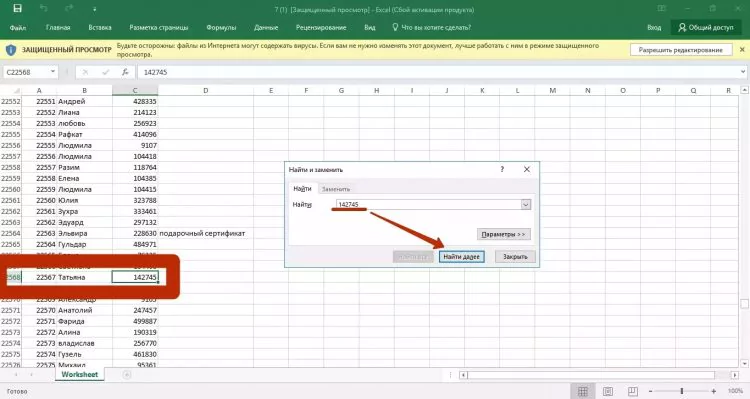
Task: Click the formula bar showing 142745
Action: [438, 72]
